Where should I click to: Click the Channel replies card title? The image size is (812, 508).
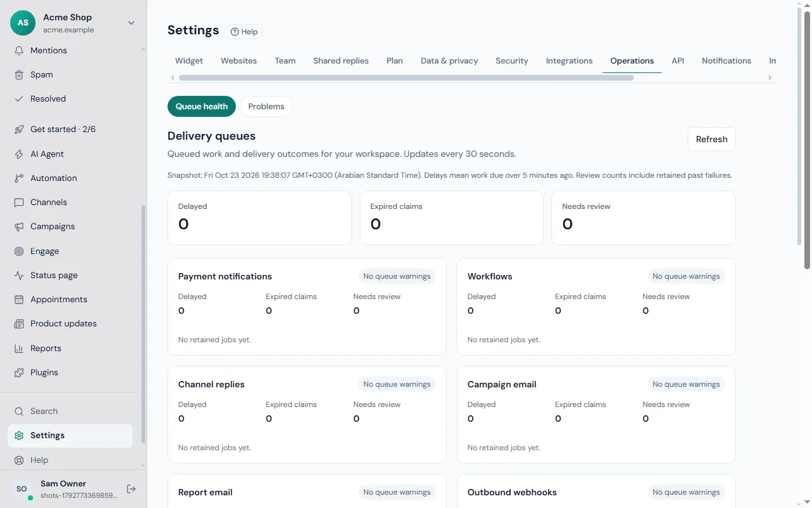pyautogui.click(x=211, y=384)
